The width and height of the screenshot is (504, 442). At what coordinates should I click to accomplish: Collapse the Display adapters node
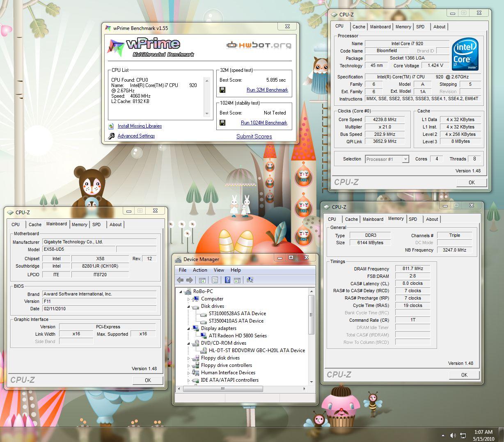tap(189, 328)
